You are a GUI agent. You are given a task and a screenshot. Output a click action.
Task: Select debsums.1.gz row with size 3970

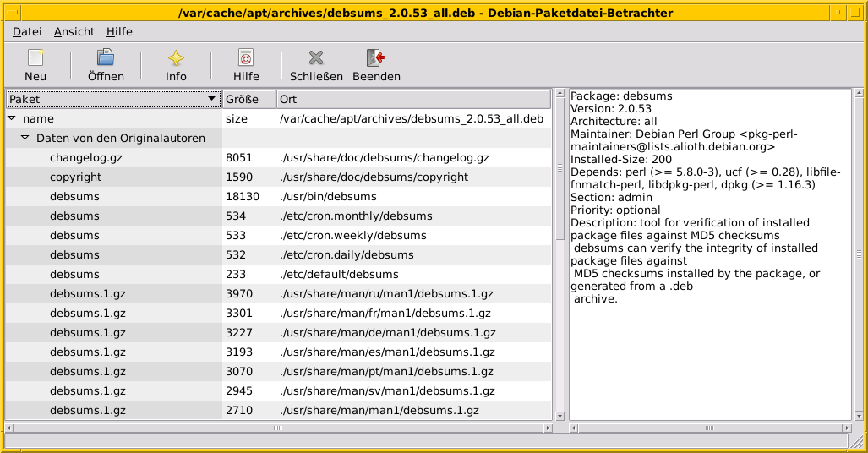click(x=278, y=293)
